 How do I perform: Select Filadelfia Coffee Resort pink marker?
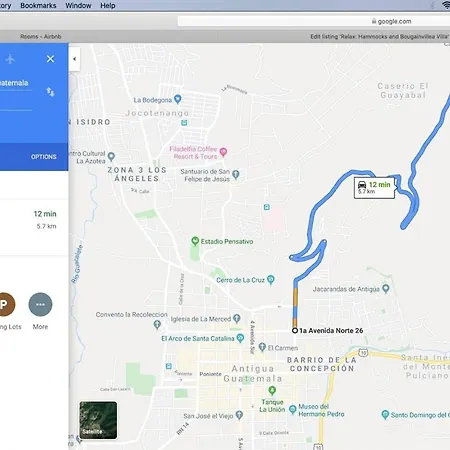[223, 152]
